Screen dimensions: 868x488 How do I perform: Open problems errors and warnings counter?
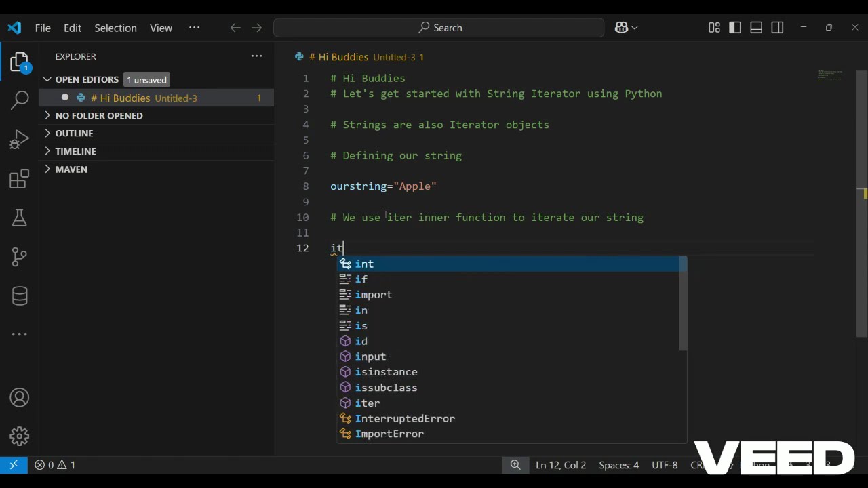(55, 465)
